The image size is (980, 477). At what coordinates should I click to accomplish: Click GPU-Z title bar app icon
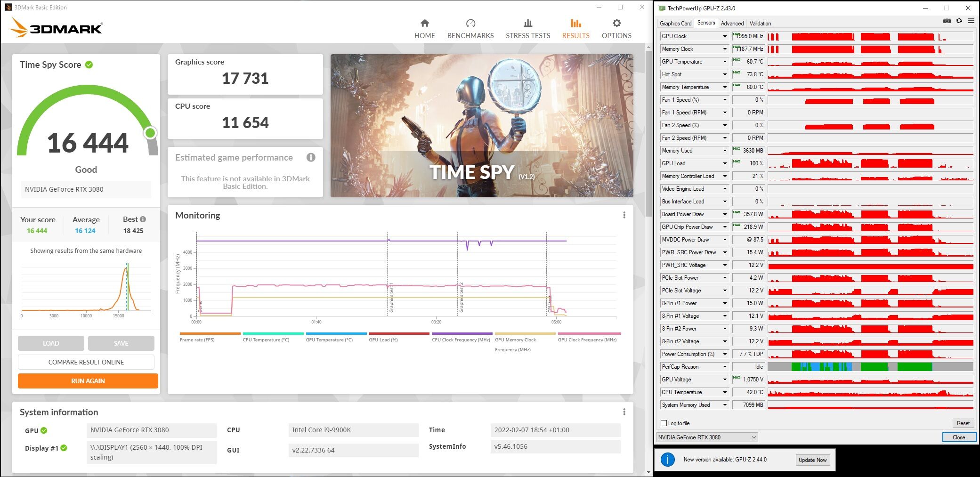point(662,8)
